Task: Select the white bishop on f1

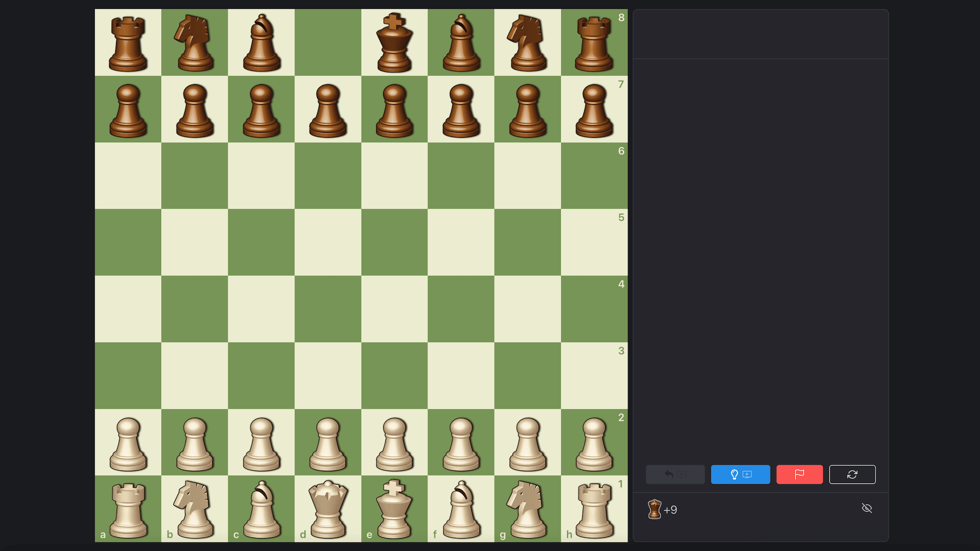Action: pos(461,510)
